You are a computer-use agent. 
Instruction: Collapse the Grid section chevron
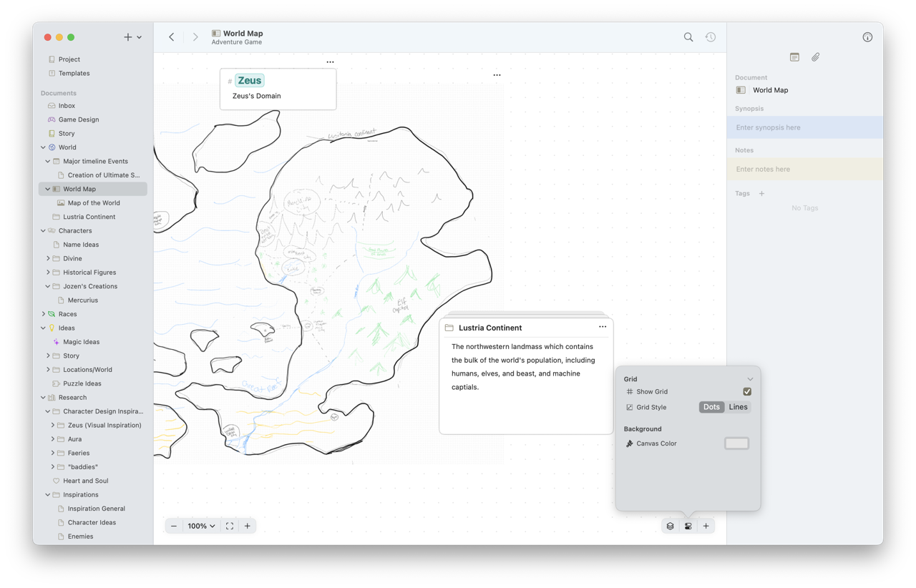click(x=749, y=378)
